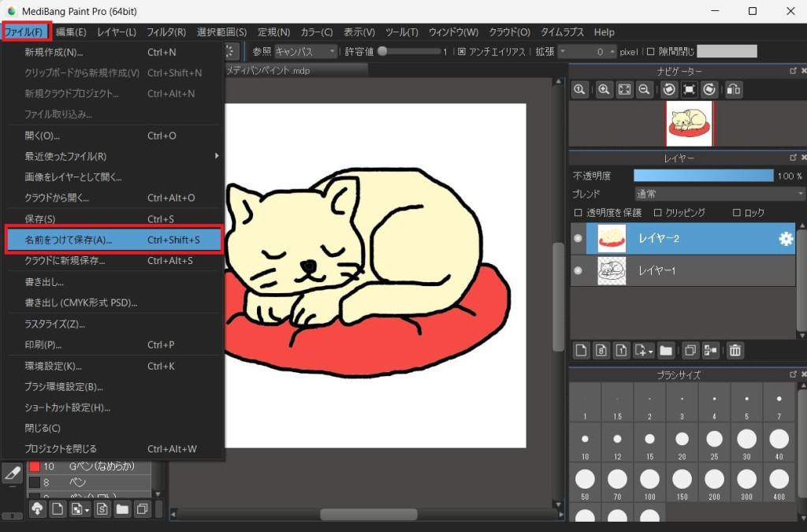Open the 環境設定(K) menu entry
Image resolution: width=807 pixels, height=532 pixels.
point(114,366)
